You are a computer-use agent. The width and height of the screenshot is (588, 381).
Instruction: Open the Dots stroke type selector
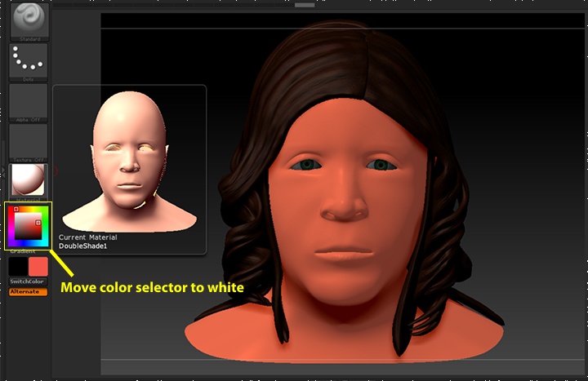(x=29, y=63)
